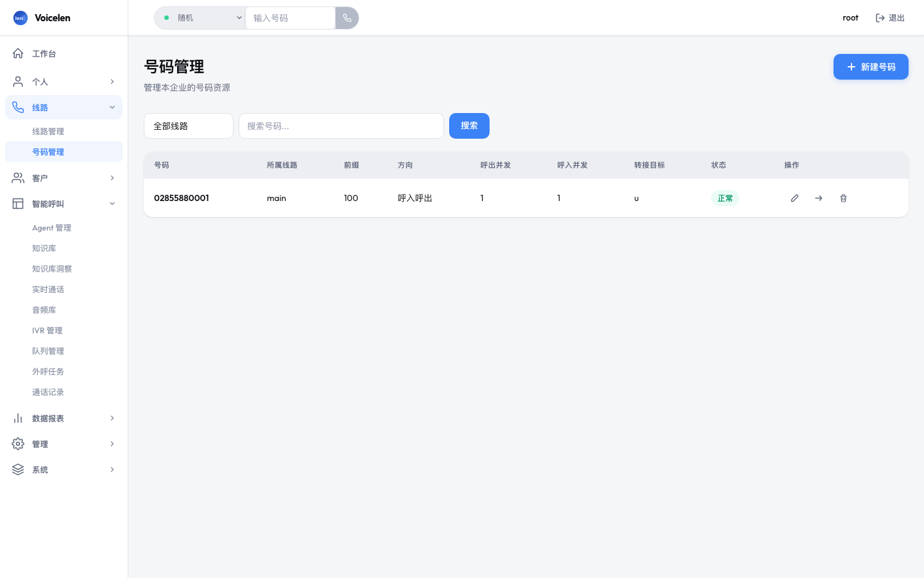The image size is (924, 578).
Task: Click the 数据报表 bar chart icon
Action: point(18,418)
